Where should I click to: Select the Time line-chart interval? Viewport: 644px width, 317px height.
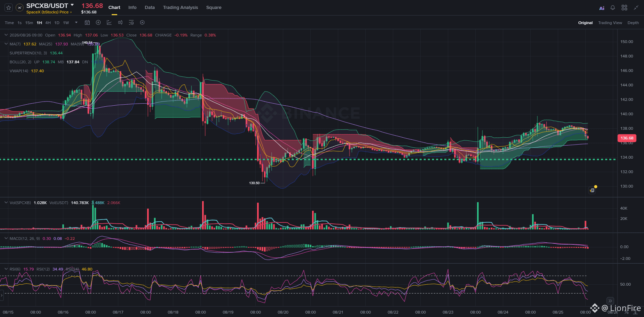pyautogui.click(x=9, y=23)
